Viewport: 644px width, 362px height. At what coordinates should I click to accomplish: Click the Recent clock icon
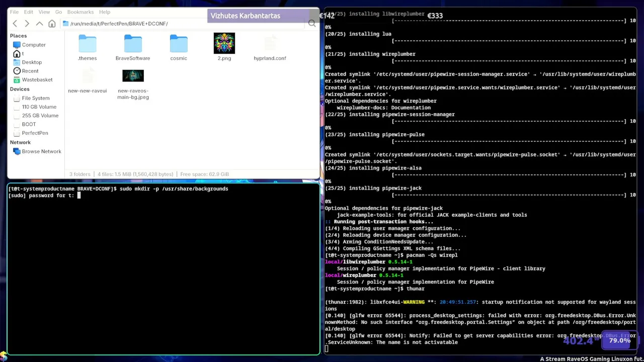coord(17,71)
